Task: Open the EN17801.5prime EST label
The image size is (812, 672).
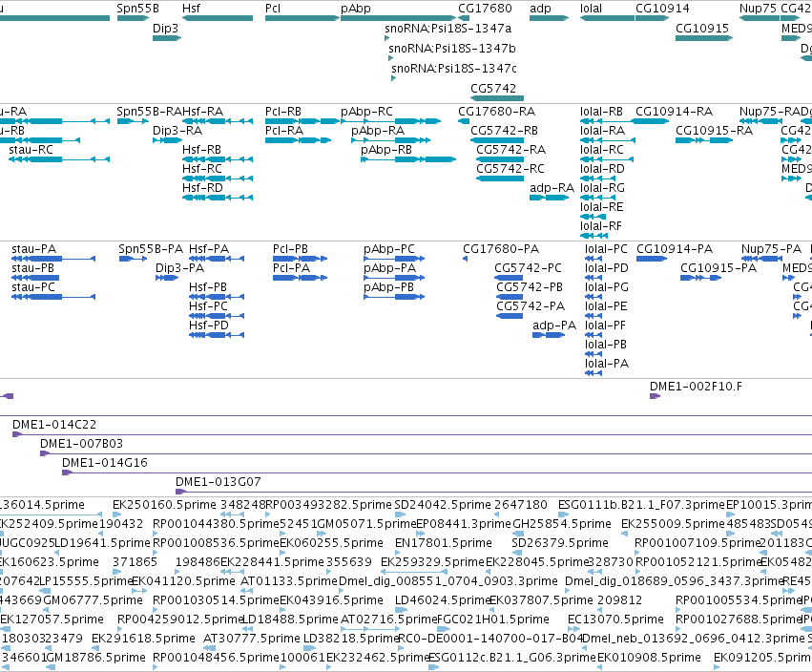Action: [x=444, y=543]
